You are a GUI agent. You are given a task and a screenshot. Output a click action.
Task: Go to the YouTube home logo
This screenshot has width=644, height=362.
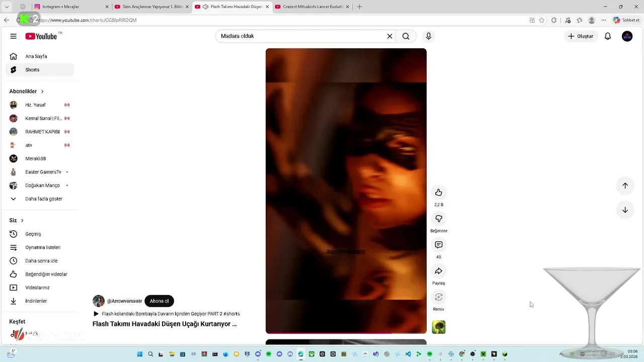pyautogui.click(x=41, y=36)
